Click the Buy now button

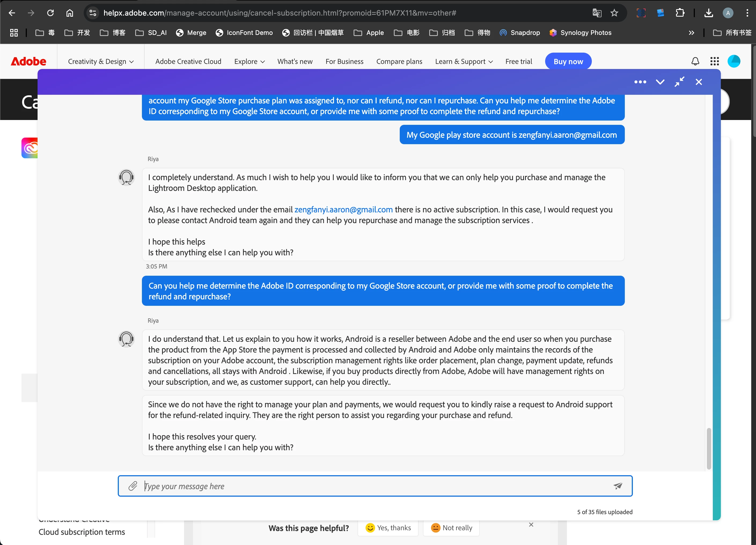coord(568,62)
